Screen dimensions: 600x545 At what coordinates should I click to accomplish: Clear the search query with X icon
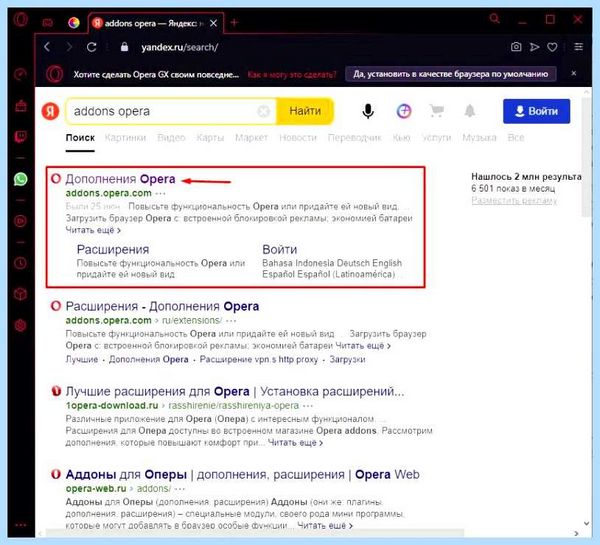263,111
